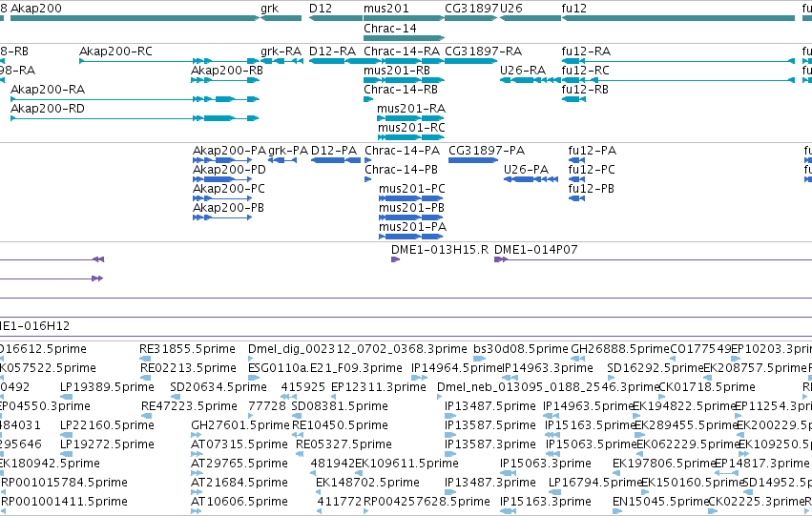The width and height of the screenshot is (812, 516).
Task: Select the mus201-RB transcript glyph
Action: click(404, 80)
